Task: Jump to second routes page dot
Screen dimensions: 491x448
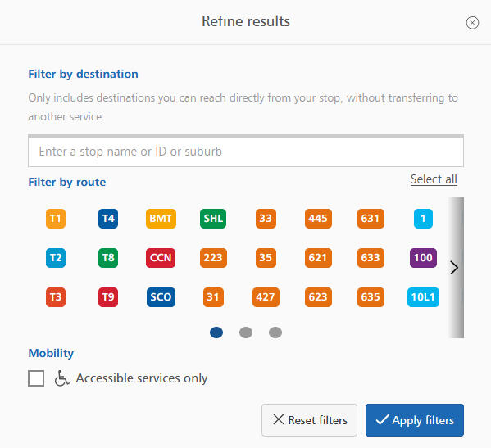Action: (x=246, y=333)
